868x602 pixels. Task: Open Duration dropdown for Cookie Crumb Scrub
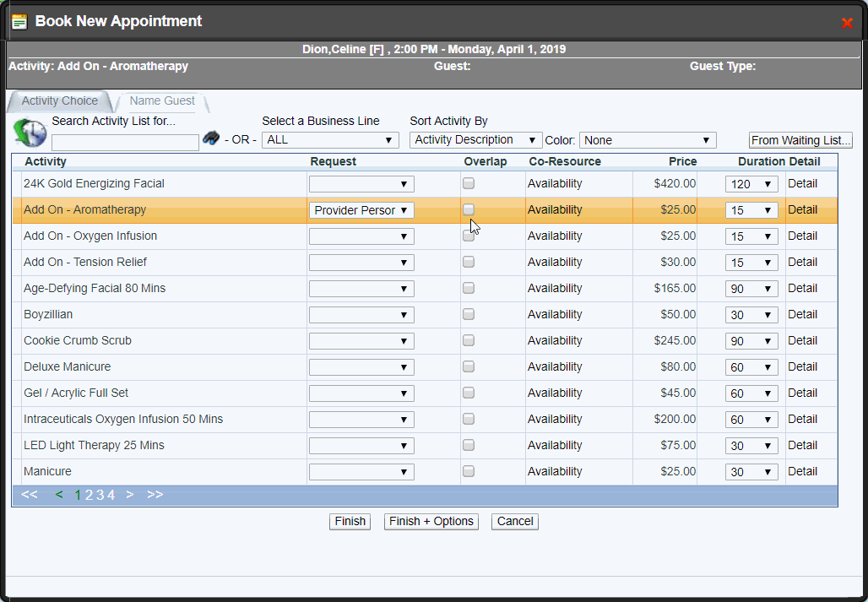point(751,341)
